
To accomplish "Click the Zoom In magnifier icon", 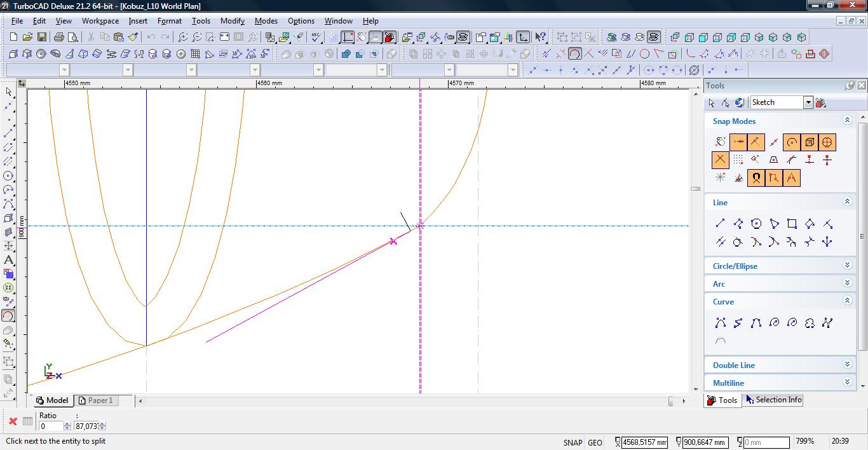I will (x=183, y=37).
